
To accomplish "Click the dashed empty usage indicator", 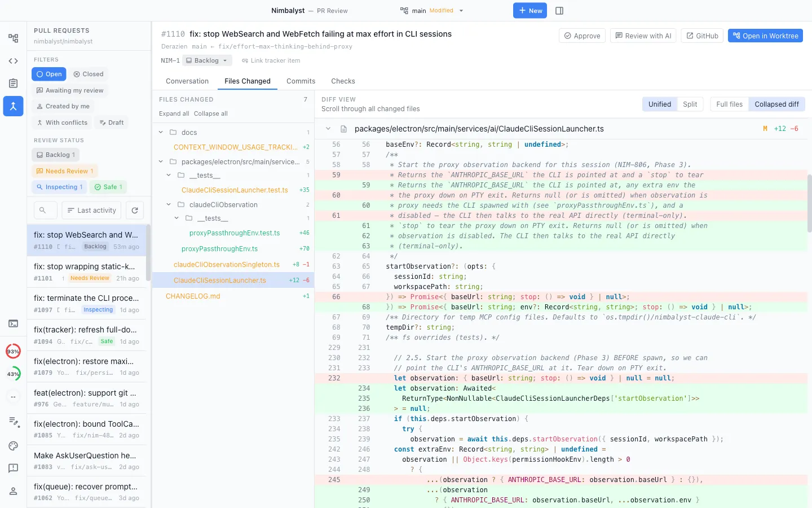I will pyautogui.click(x=13, y=396).
